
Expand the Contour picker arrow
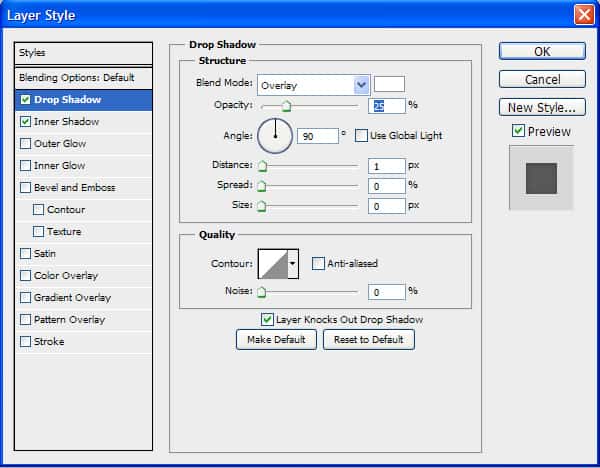[293, 264]
